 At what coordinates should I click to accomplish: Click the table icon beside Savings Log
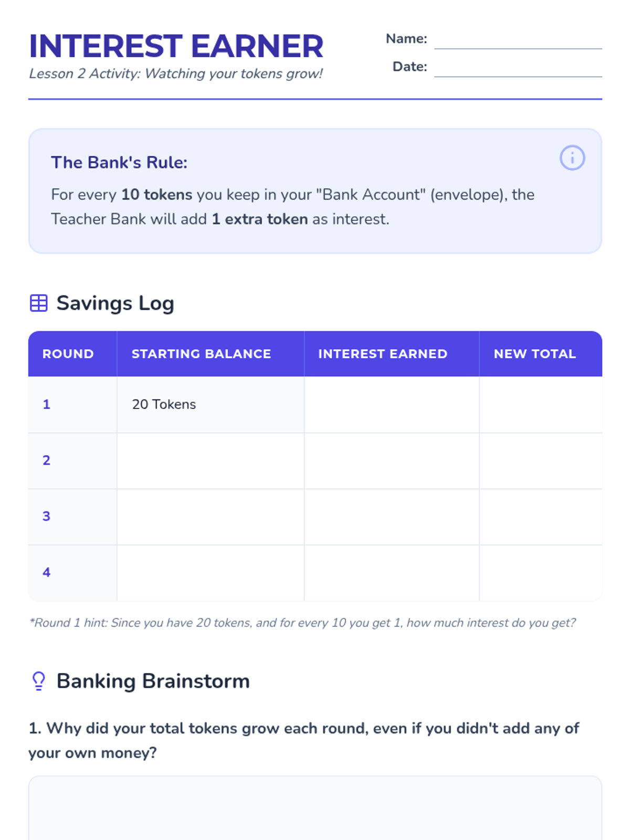pyautogui.click(x=39, y=303)
